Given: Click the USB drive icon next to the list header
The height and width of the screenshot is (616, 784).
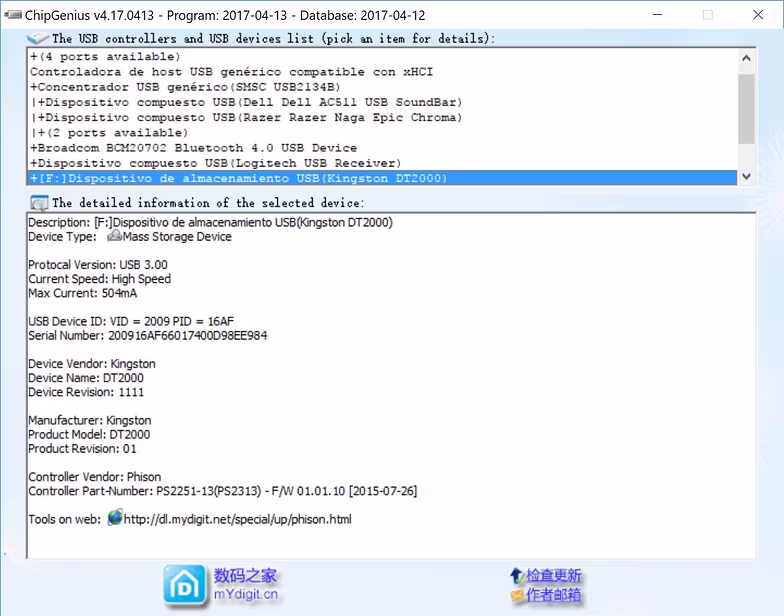Looking at the screenshot, I should (38, 38).
